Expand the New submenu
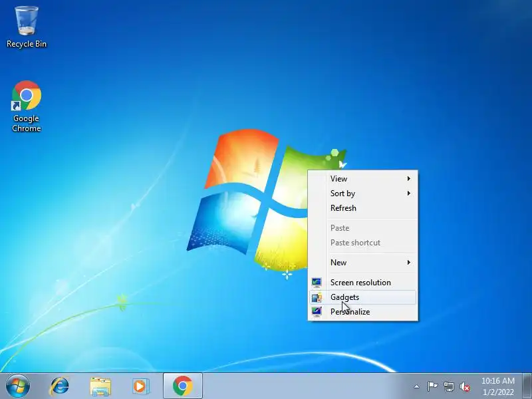 [362, 263]
